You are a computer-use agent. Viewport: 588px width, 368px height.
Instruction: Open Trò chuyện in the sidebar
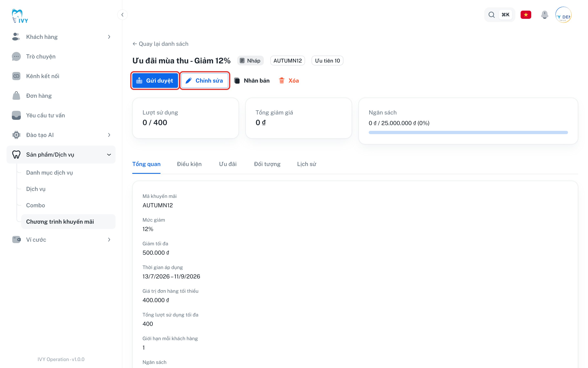point(61,56)
